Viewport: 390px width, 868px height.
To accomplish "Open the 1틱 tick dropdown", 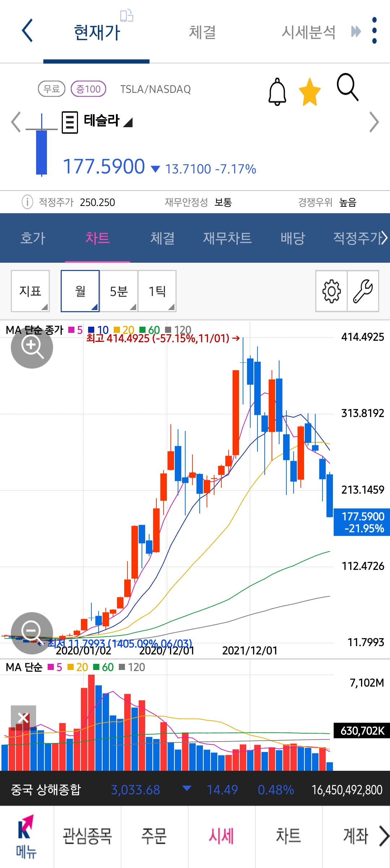I will point(157,291).
